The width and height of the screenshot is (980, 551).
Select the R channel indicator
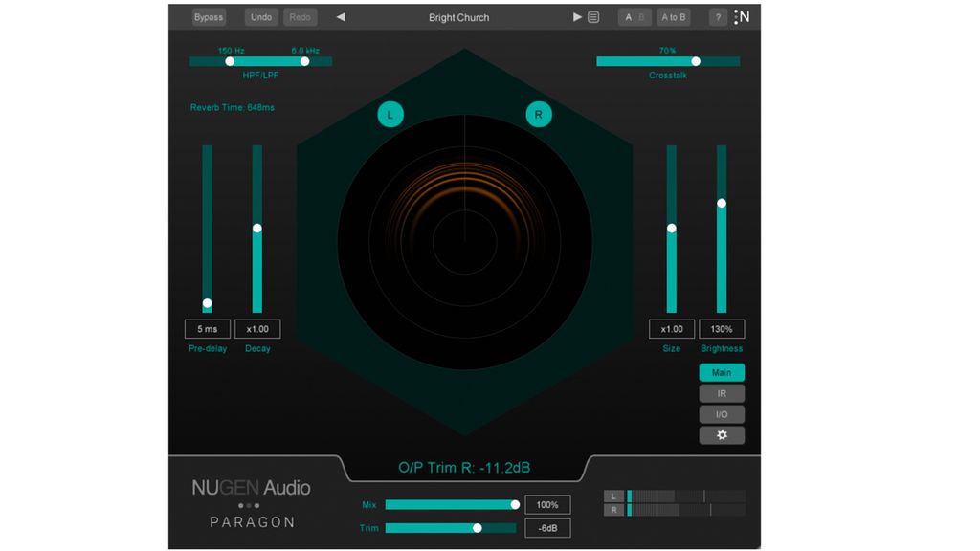538,114
